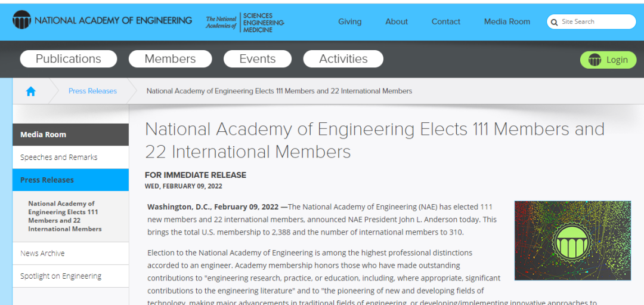Open the About page

(x=397, y=21)
